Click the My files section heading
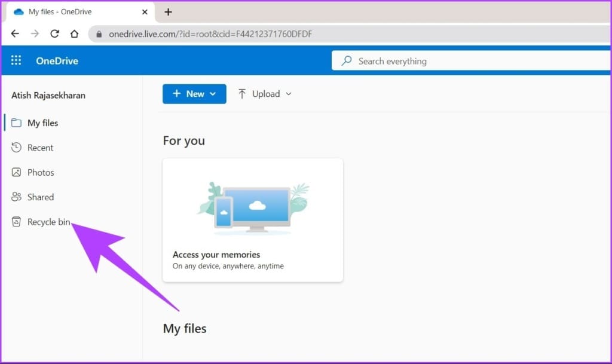The height and width of the screenshot is (364, 612). coord(185,329)
